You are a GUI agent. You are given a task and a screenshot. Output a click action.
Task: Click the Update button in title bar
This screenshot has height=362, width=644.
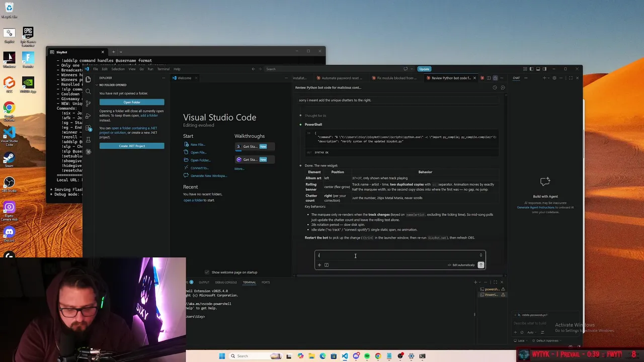point(424,69)
